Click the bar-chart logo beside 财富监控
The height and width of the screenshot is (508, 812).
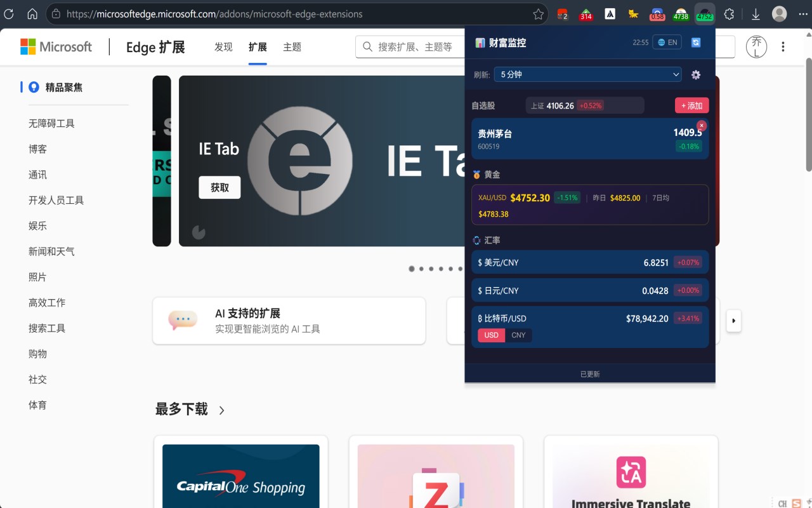click(480, 43)
